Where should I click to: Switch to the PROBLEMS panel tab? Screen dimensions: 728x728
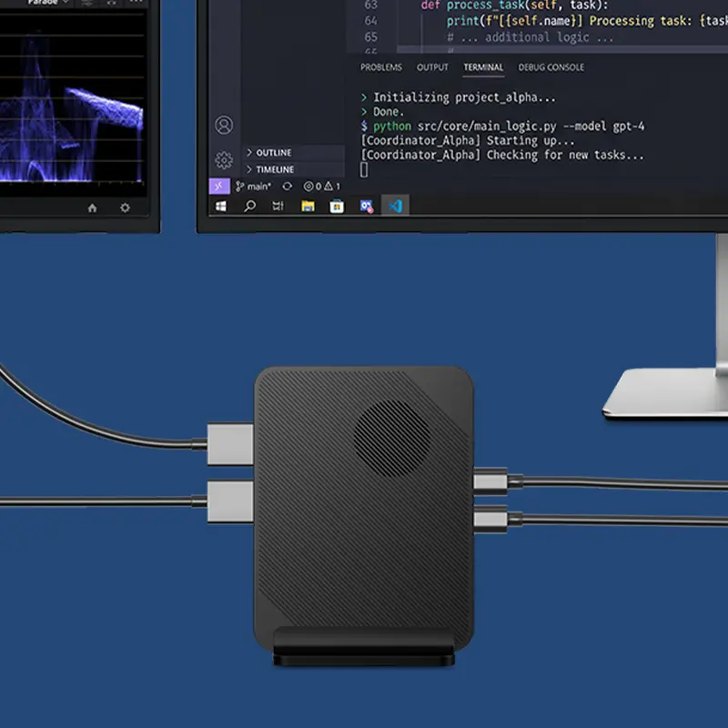(381, 67)
